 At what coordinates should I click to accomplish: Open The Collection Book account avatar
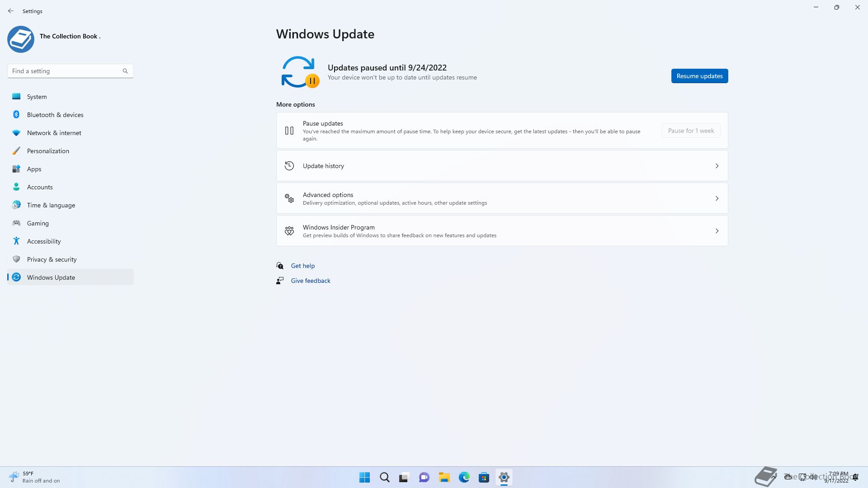pos(21,39)
